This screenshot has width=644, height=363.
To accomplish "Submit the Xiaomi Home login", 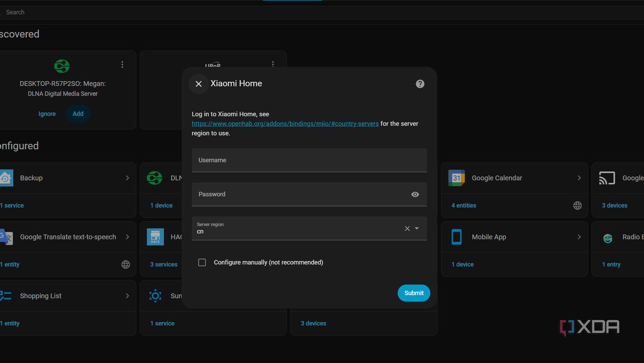I will [414, 293].
